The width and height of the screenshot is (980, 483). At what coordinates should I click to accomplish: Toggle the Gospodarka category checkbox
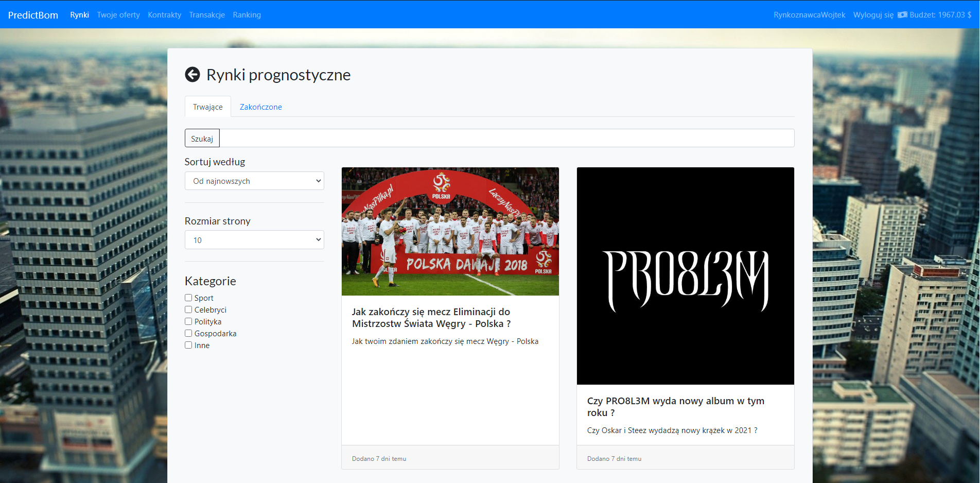pos(188,333)
